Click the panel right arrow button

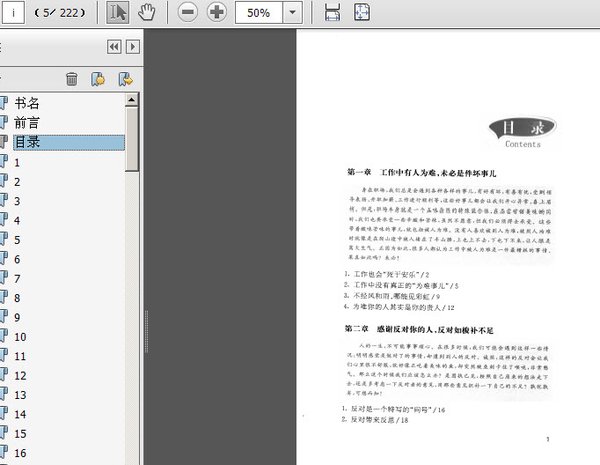point(132,47)
